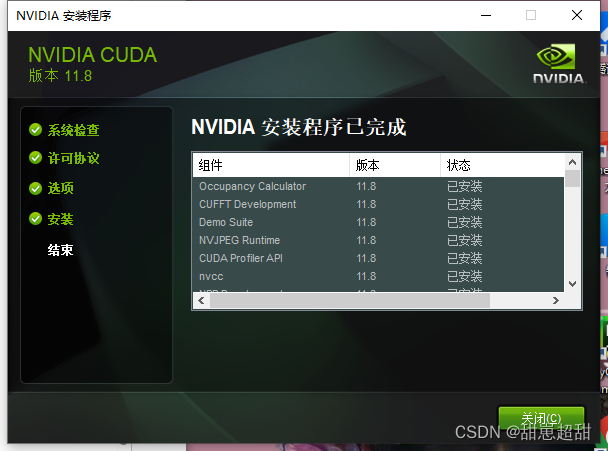Click the green checkmark beside 系统检查

tap(35, 130)
